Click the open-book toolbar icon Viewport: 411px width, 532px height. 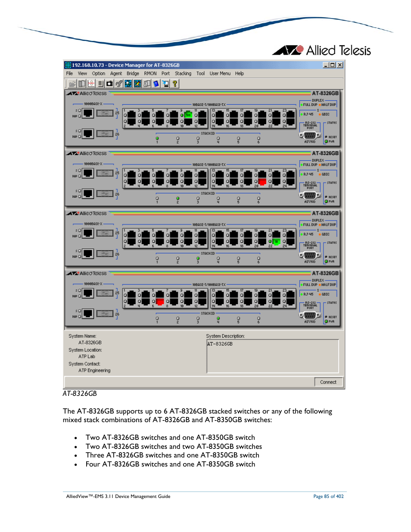(x=82, y=84)
